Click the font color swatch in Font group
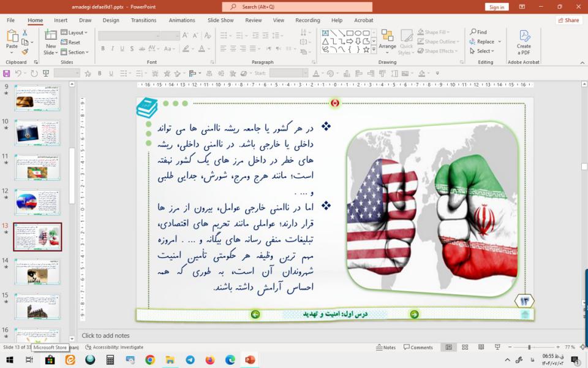 pyautogui.click(x=202, y=48)
